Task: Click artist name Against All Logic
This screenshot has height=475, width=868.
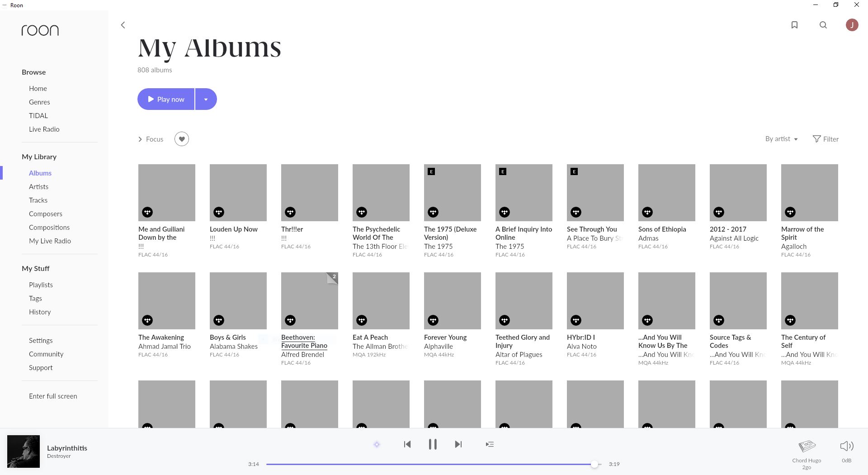Action: coord(734,238)
